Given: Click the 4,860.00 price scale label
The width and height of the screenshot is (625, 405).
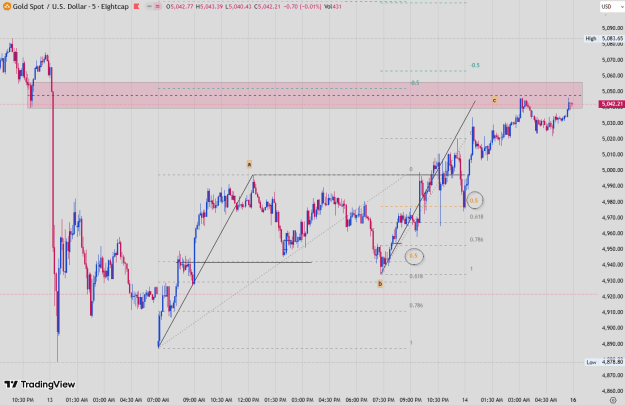Looking at the screenshot, I should pyautogui.click(x=612, y=391).
